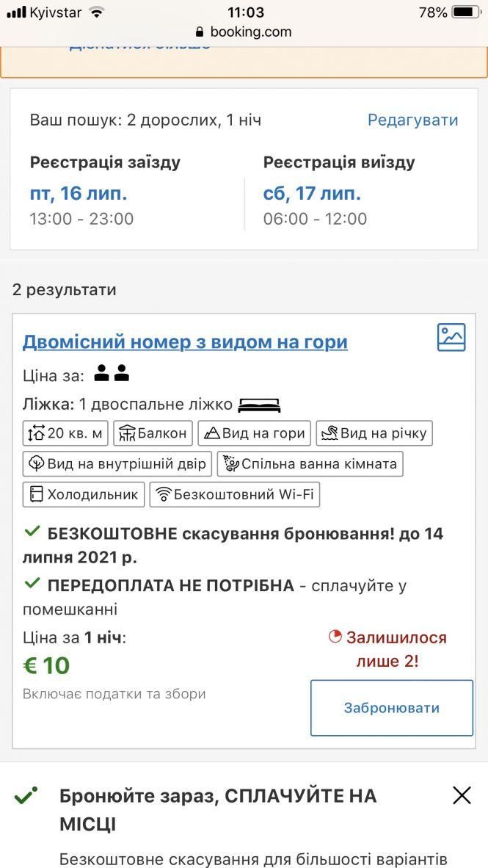488x868 pixels.
Task: Tap the double bed icon
Action: pos(259,405)
